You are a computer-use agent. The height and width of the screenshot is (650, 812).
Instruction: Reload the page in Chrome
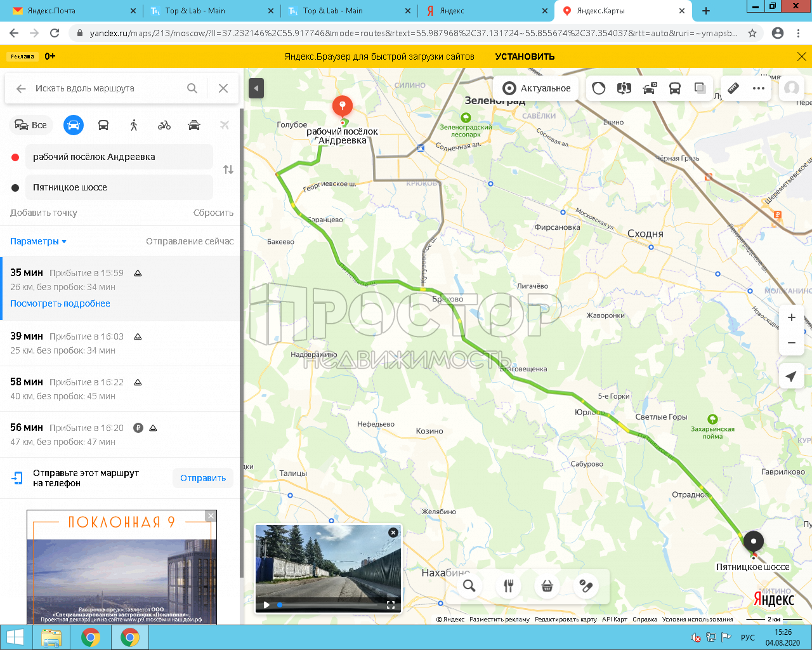[x=55, y=33]
